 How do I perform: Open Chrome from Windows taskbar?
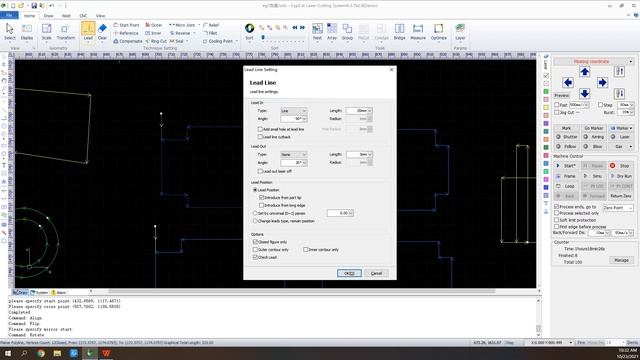41,353
